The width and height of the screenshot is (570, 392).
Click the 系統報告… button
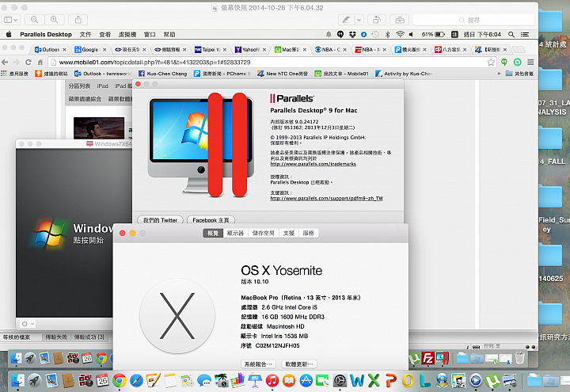(x=258, y=364)
